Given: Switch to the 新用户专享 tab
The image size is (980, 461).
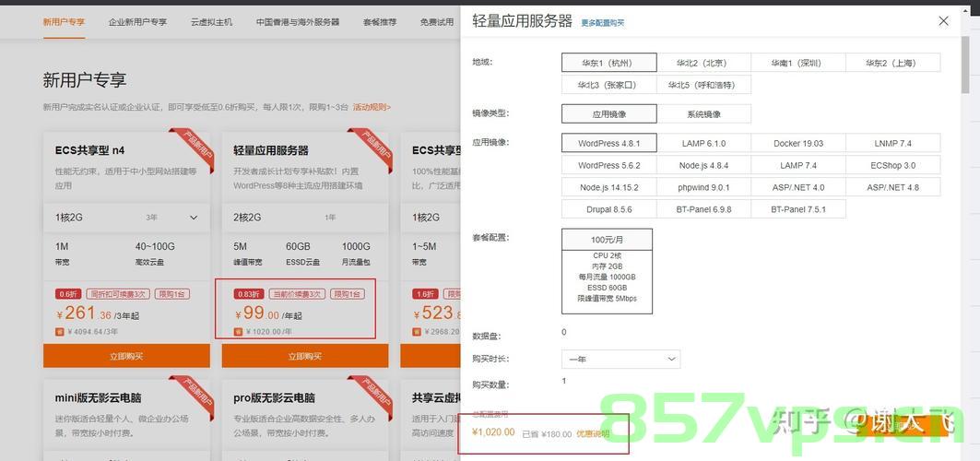Looking at the screenshot, I should [64, 22].
